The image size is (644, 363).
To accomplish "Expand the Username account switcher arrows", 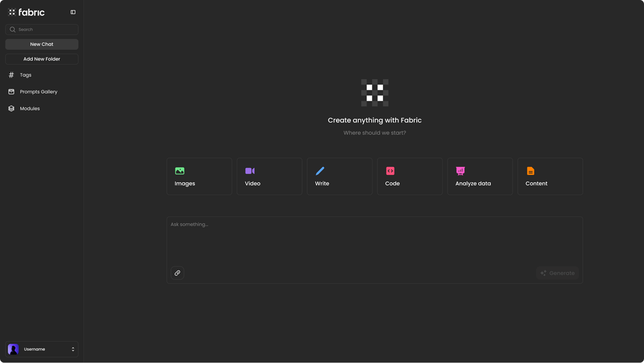I will 73,349.
